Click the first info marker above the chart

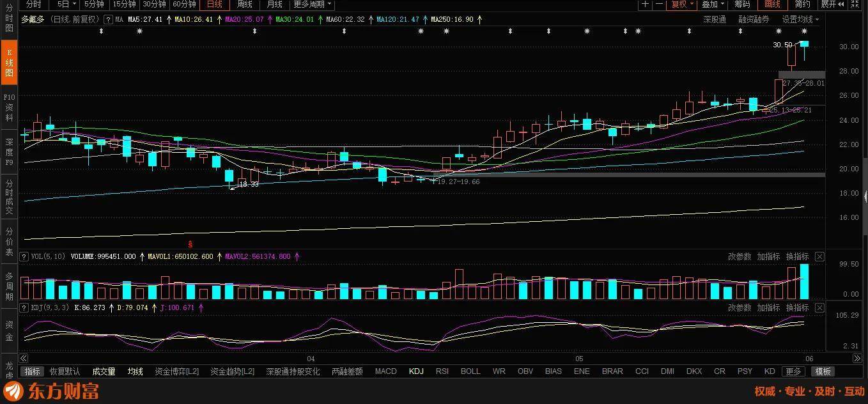[101, 31]
